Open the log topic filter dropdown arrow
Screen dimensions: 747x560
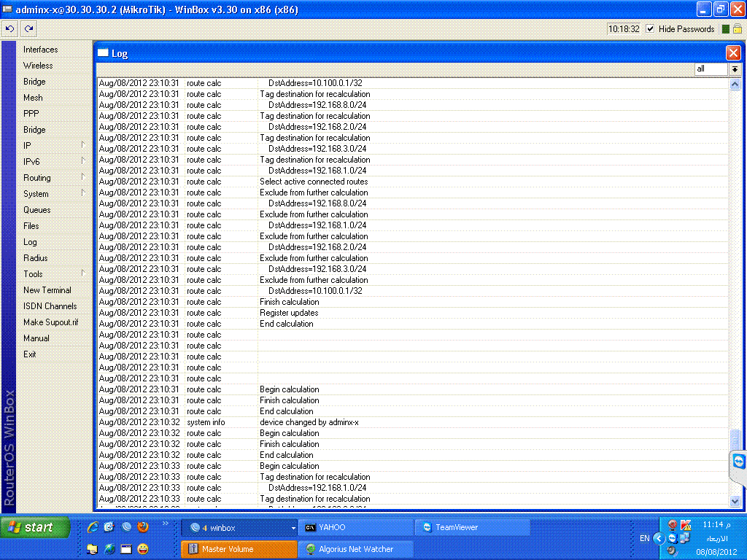coord(735,69)
